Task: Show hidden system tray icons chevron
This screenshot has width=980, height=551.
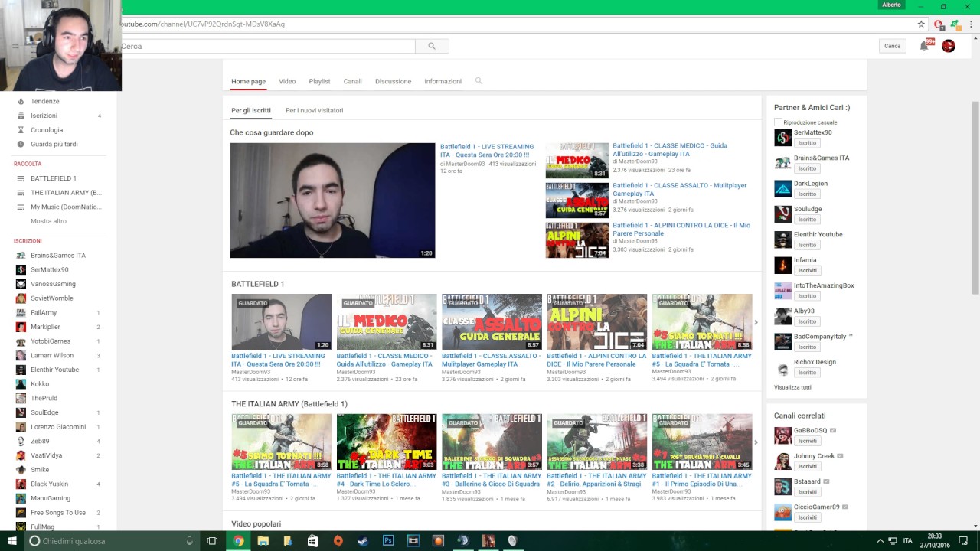Action: tap(880, 541)
